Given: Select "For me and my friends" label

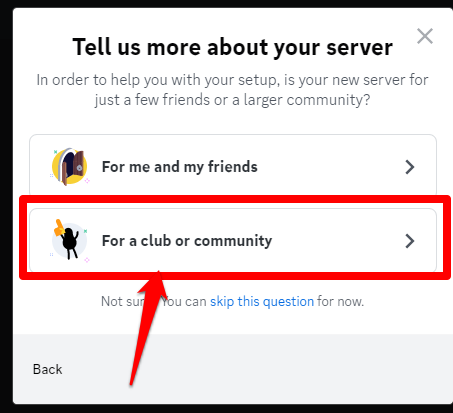Looking at the screenshot, I should (x=180, y=167).
